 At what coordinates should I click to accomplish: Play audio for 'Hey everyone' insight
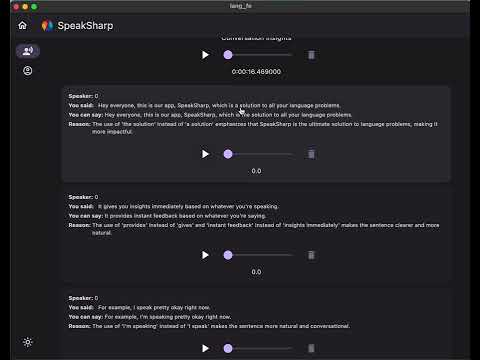pos(205,154)
